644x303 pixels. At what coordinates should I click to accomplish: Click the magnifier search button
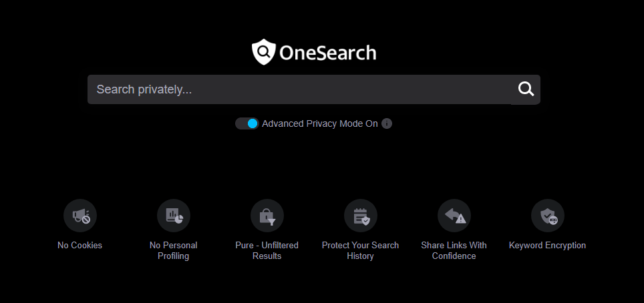click(x=526, y=89)
